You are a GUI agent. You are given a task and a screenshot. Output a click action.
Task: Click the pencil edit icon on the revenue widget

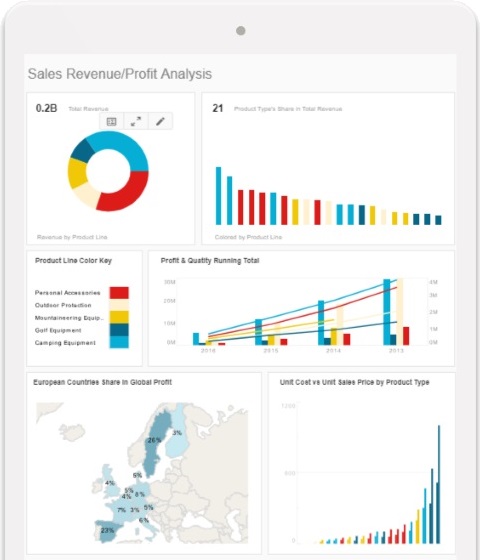pos(160,122)
